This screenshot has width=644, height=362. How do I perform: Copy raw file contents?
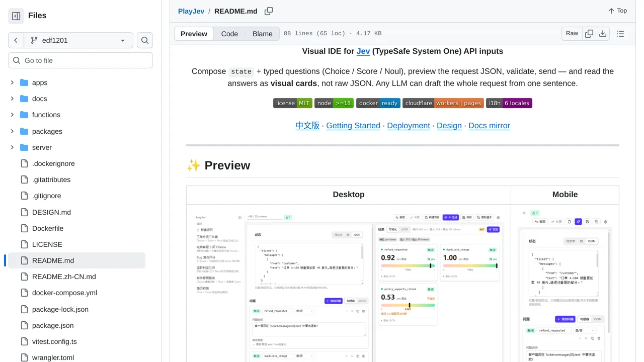point(589,34)
